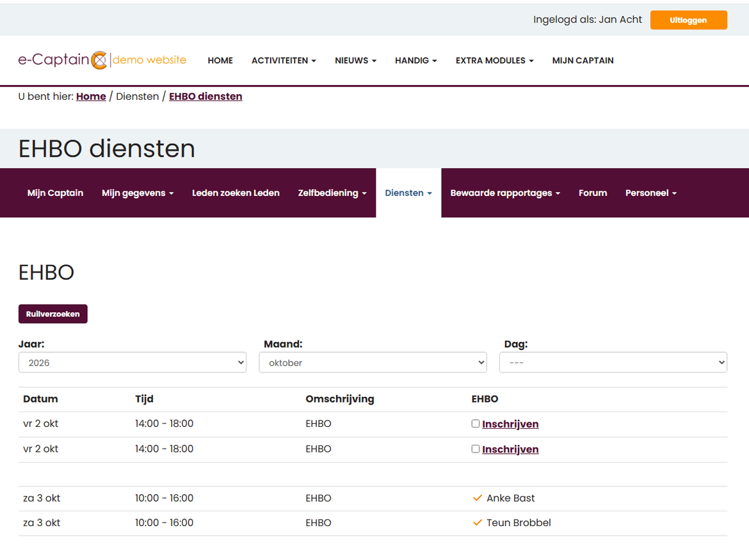
Task: Expand the ACTIVITEITEN menu
Action: pos(284,61)
